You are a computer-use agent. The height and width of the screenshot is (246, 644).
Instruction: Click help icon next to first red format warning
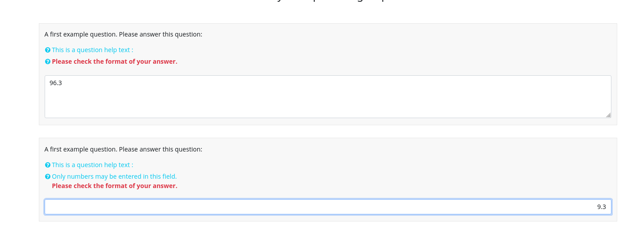(48, 61)
